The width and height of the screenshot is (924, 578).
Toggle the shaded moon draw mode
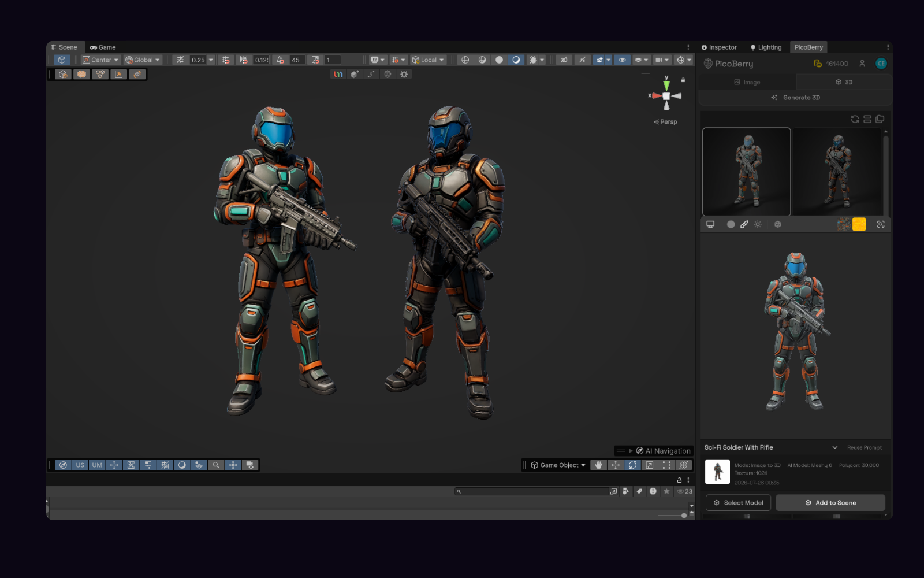516,60
